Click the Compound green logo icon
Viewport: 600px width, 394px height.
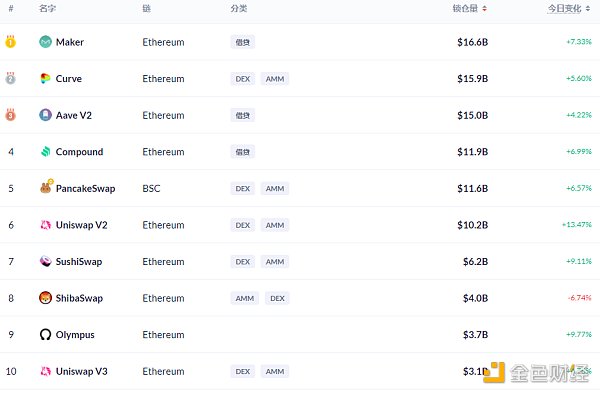coord(46,151)
